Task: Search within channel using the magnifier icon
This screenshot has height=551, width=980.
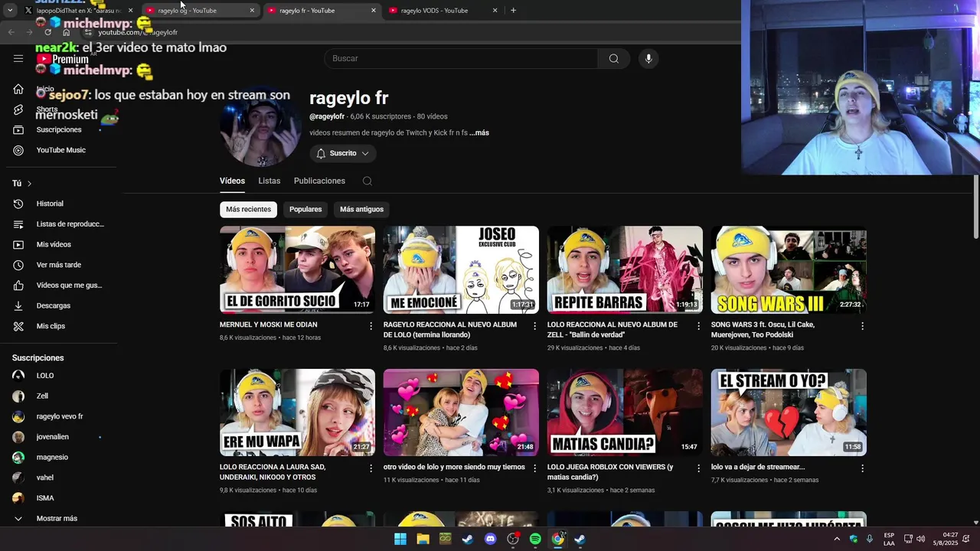Action: tap(367, 181)
